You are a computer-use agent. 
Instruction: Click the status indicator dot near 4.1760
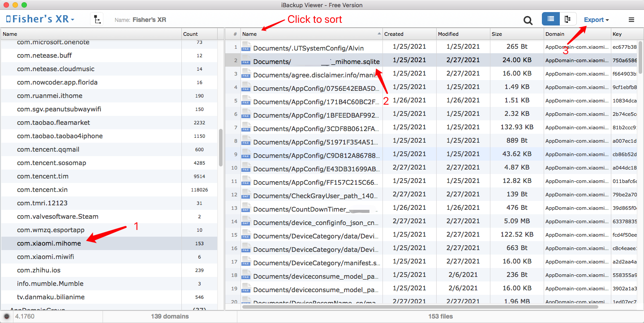tap(7, 316)
